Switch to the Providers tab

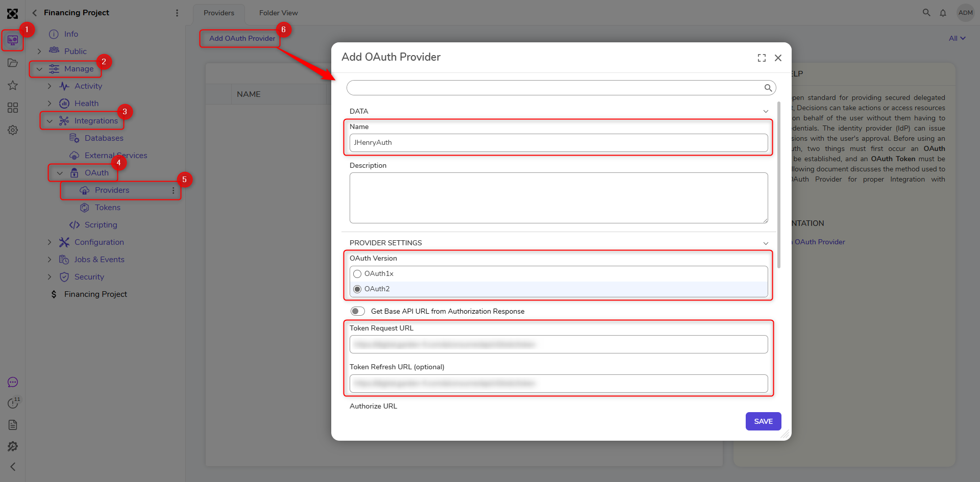point(219,13)
